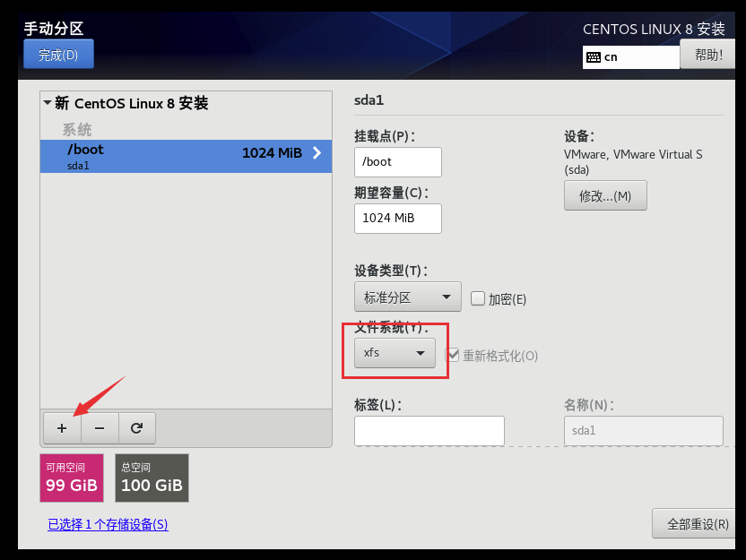Screen dimensions: 746x560
Task: Open the 已选择 1 个存储设备(S) link
Action: point(108,524)
